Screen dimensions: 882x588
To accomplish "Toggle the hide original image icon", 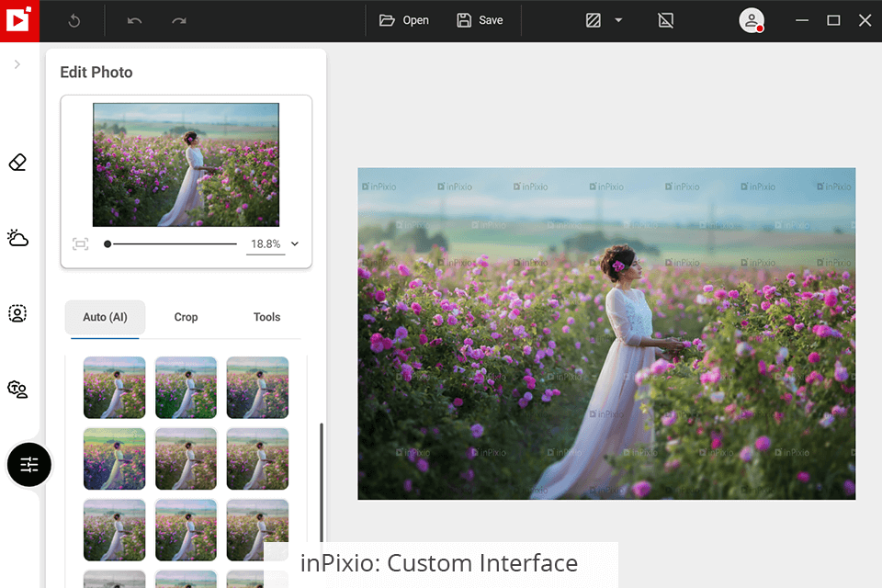I will [666, 20].
